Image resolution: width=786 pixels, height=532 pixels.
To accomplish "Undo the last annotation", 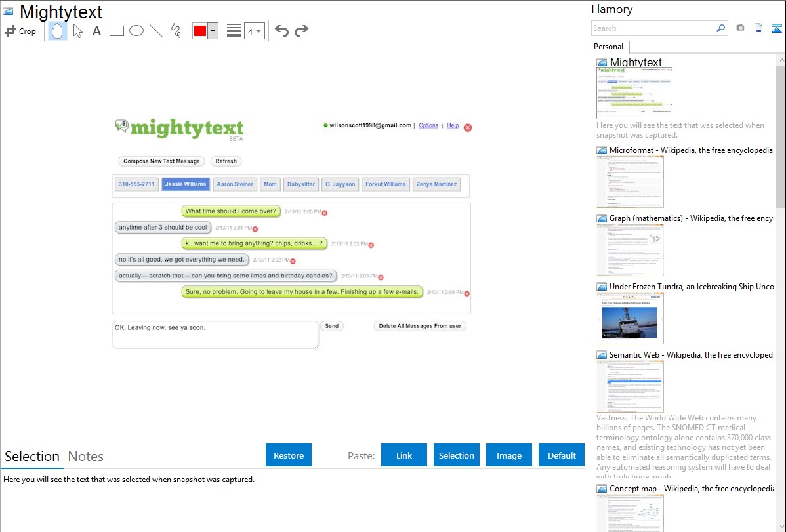I will [x=281, y=31].
